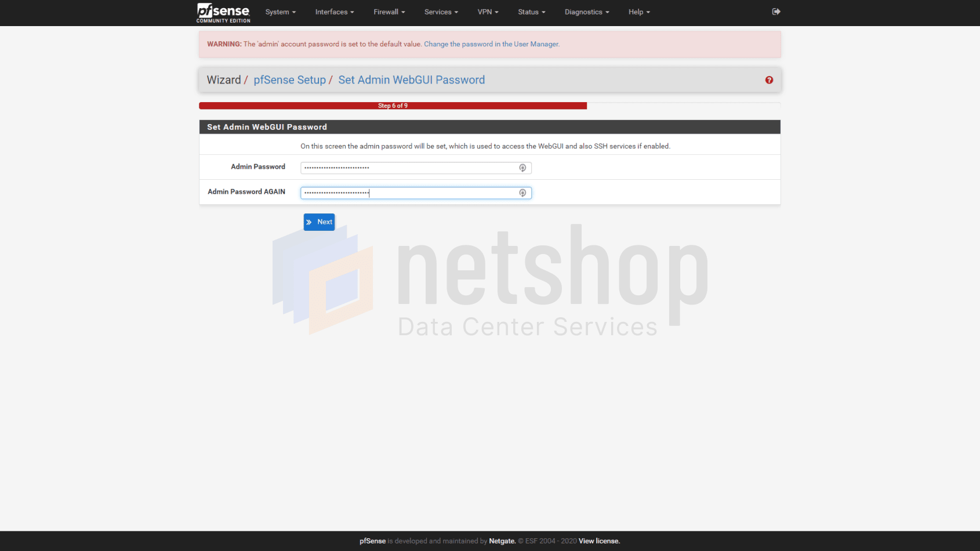
Task: Click the pfSense Community Edition logo
Action: pyautogui.click(x=223, y=12)
